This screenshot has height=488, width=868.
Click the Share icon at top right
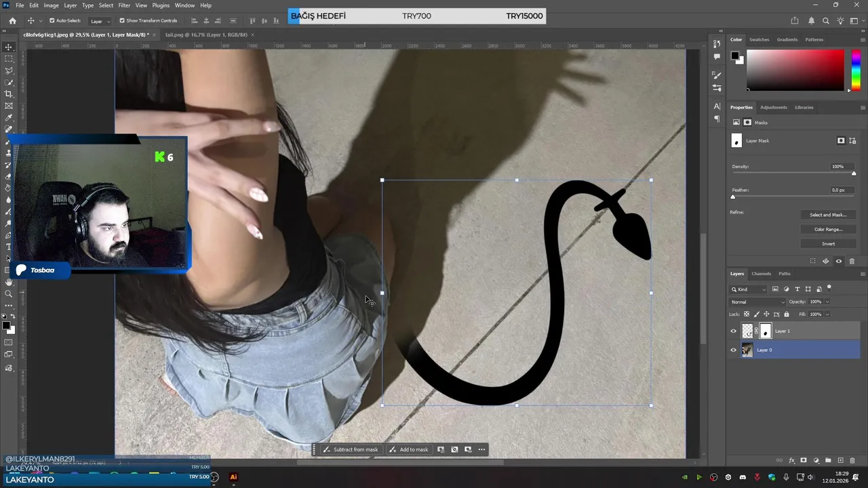[795, 20]
